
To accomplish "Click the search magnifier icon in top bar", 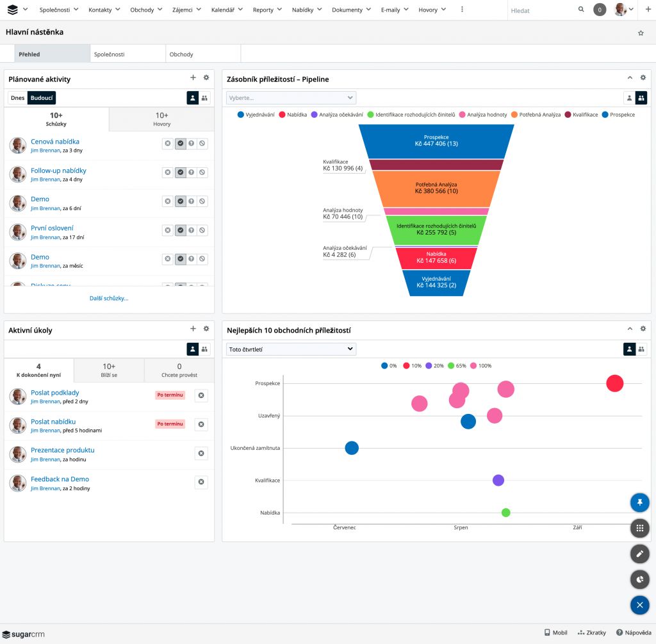I will pyautogui.click(x=581, y=10).
